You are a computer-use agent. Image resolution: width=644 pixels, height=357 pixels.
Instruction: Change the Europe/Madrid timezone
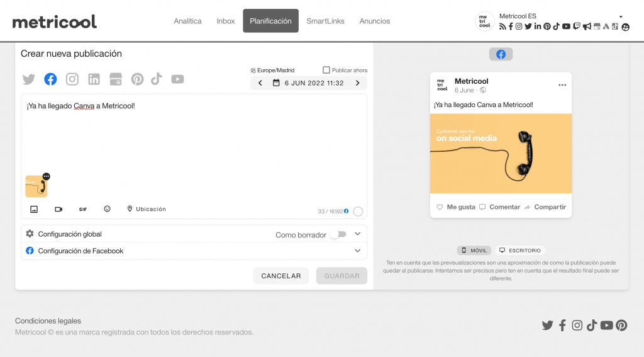click(273, 71)
